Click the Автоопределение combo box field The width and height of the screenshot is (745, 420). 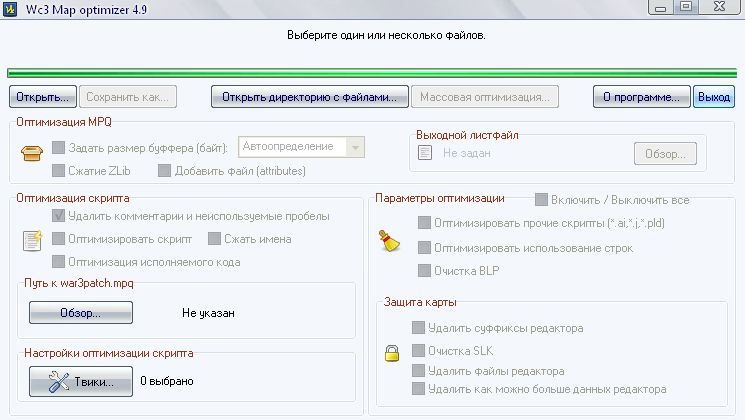[x=301, y=147]
